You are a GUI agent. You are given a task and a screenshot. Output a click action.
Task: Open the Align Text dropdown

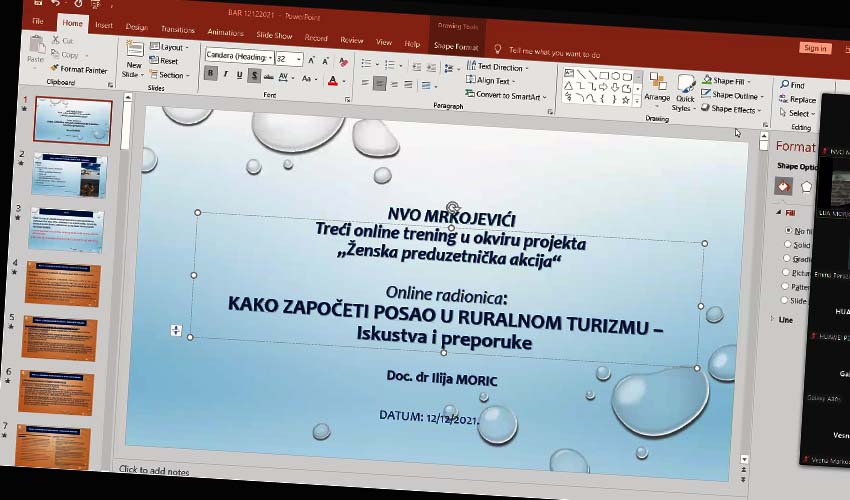[490, 80]
